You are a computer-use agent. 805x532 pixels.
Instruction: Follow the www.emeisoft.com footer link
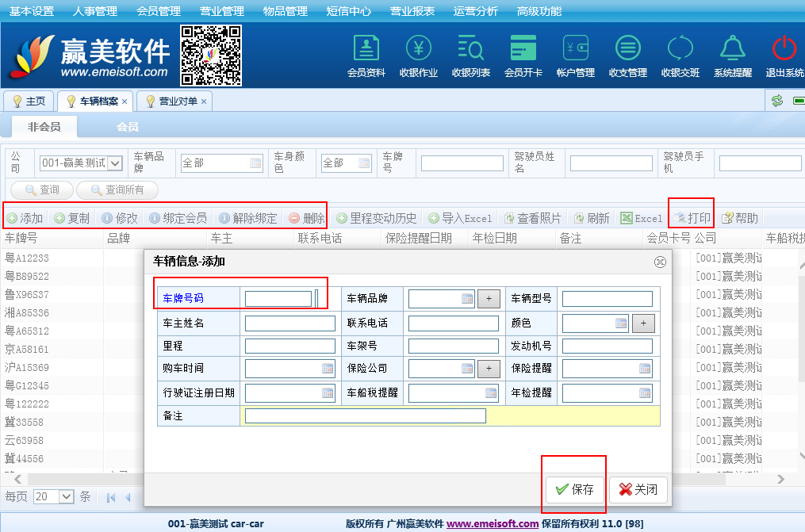point(492,524)
